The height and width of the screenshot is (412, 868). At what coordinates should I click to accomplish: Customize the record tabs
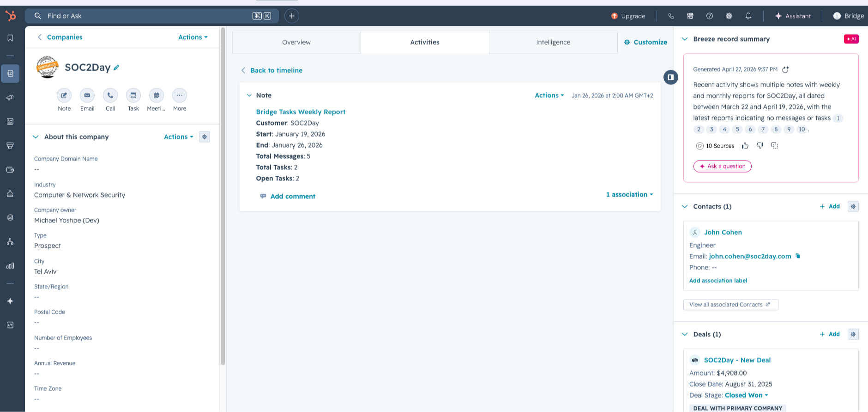(x=645, y=42)
